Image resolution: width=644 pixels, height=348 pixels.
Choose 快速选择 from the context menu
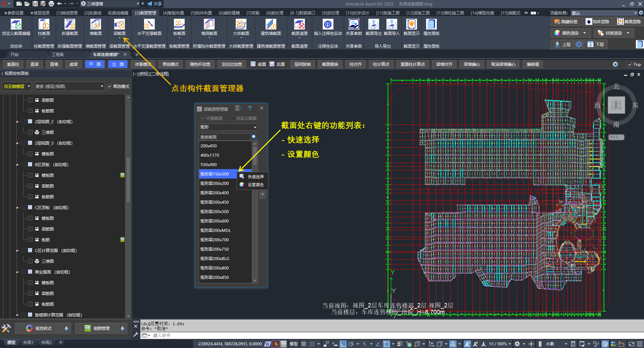point(256,177)
